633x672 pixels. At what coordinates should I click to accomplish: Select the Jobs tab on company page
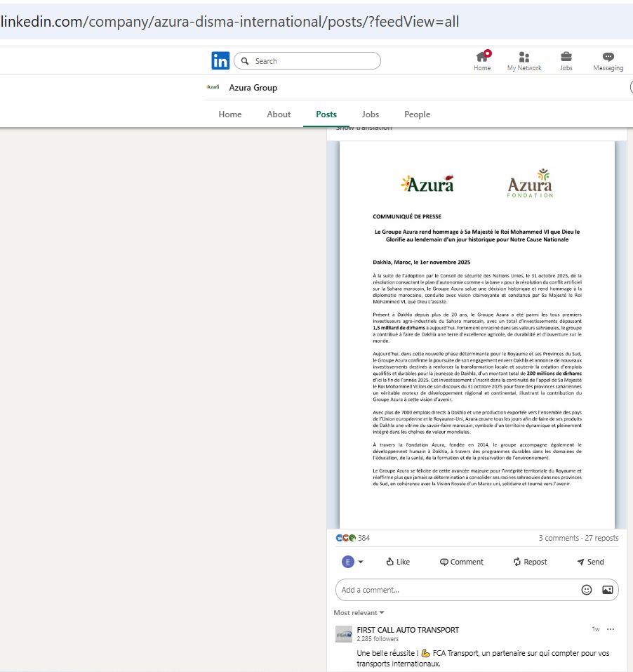(371, 114)
